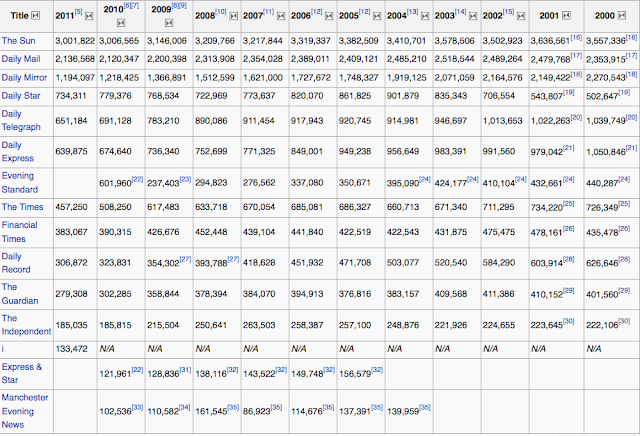Open the Daily Telegraph link
This screenshot has width=640, height=436.
click(x=21, y=120)
